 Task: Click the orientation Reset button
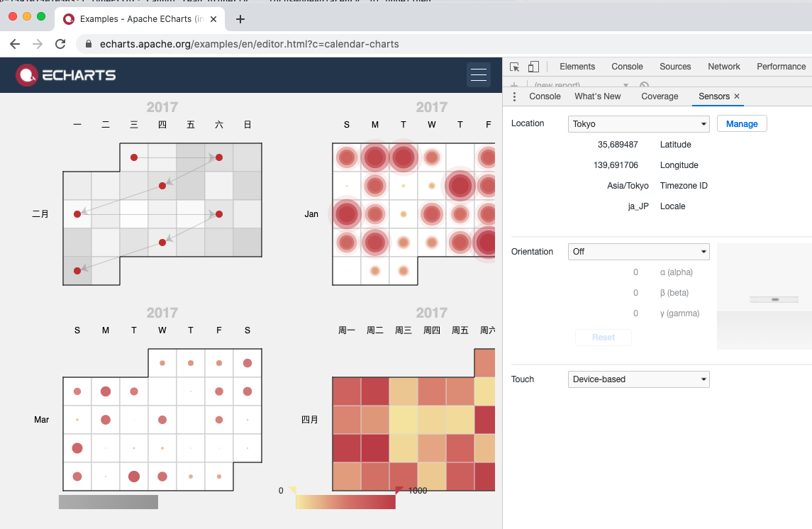pyautogui.click(x=604, y=338)
